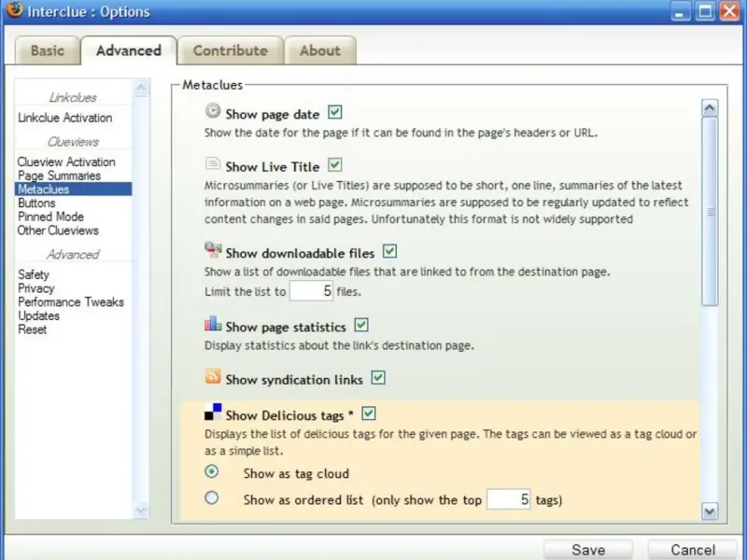Click the Linkclues sidebar heading
Viewport: 747px width, 560px height.
click(x=73, y=98)
